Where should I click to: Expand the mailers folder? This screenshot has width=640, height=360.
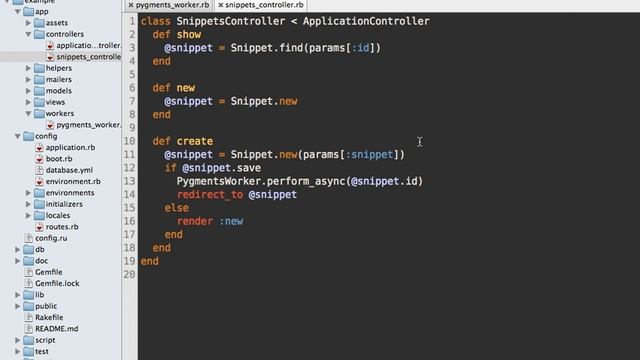[28, 80]
